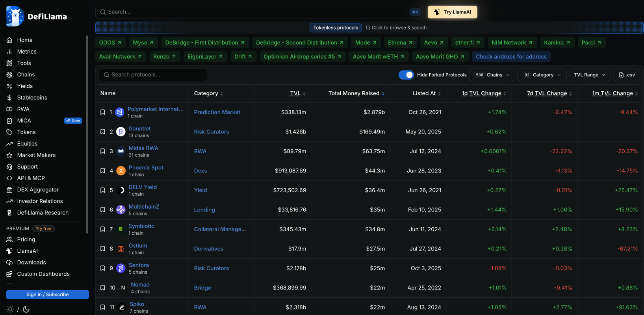Sort table by TVL column
The width and height of the screenshot is (644, 315).
pos(298,93)
